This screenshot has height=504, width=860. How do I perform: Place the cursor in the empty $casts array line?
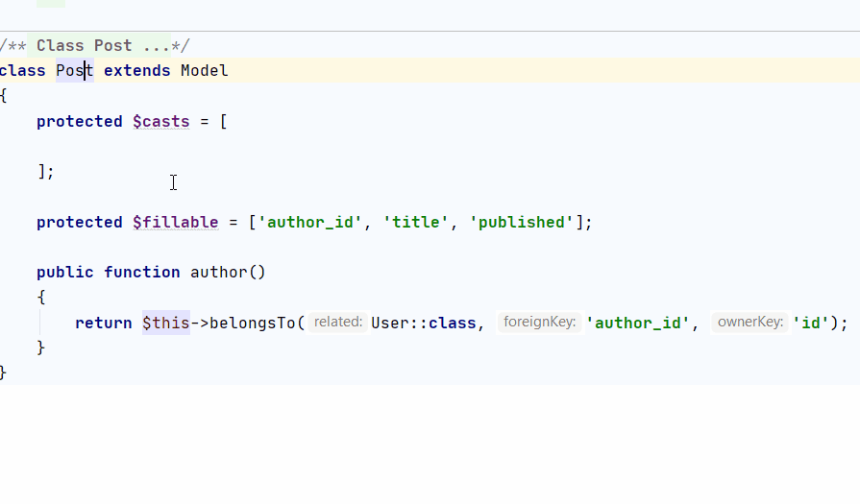point(430,146)
